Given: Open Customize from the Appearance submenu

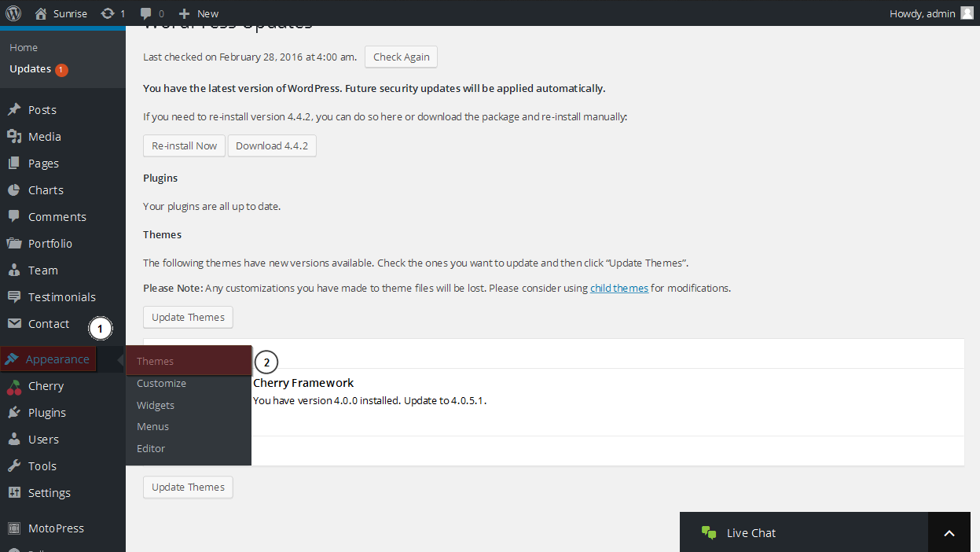Looking at the screenshot, I should (x=161, y=383).
